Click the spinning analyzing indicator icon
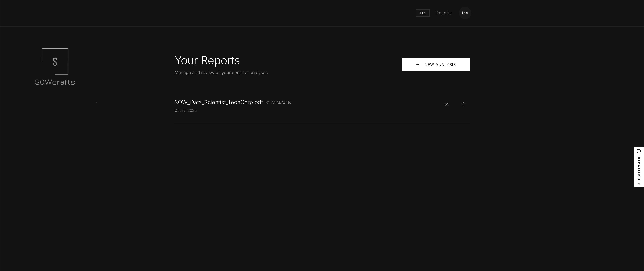The height and width of the screenshot is (271, 644). (x=268, y=103)
